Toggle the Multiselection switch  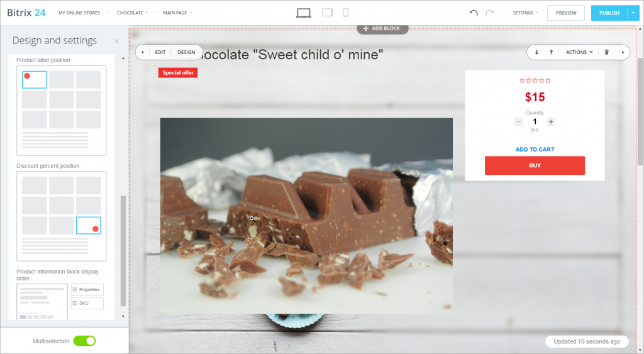coord(85,341)
